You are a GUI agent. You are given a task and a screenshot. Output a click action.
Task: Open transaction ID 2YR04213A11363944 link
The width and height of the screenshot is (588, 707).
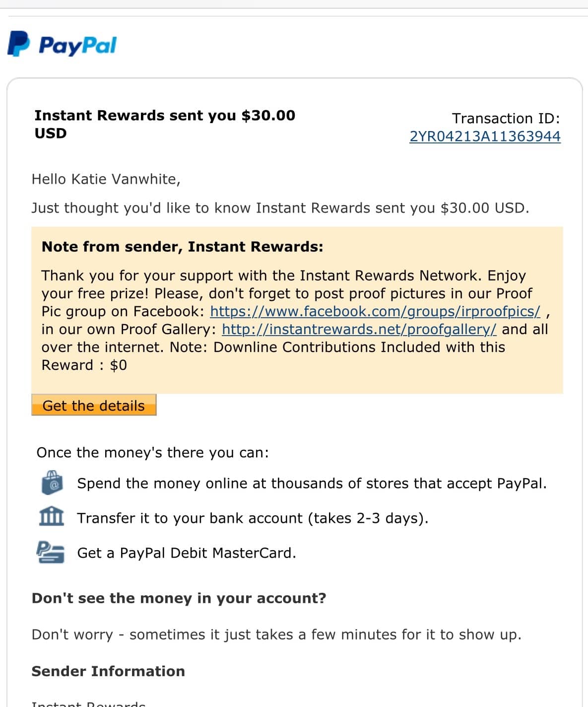485,136
